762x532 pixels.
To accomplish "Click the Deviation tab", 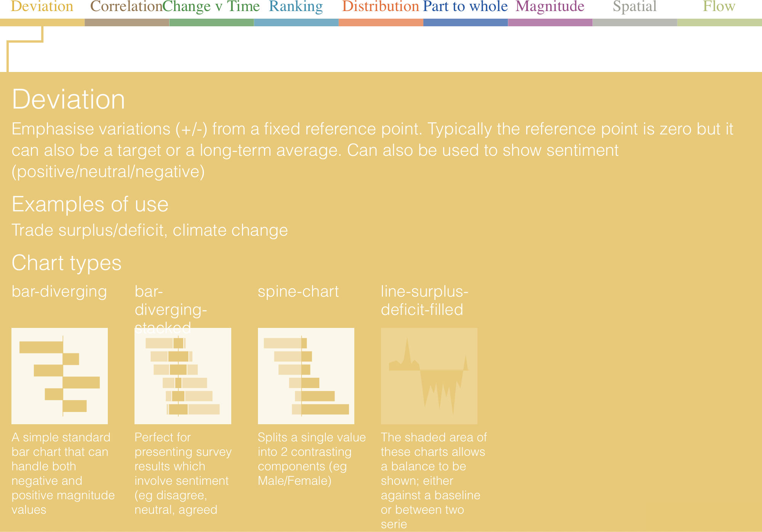I will (42, 6).
